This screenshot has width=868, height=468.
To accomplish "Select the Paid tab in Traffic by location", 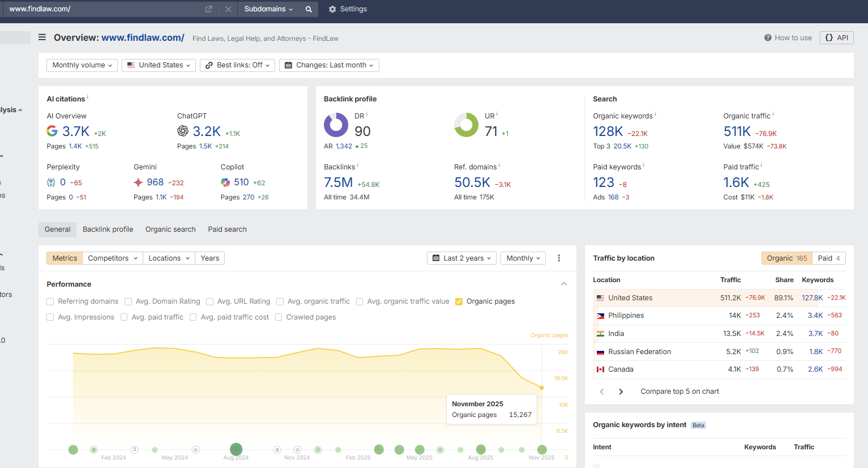I will tap(828, 258).
